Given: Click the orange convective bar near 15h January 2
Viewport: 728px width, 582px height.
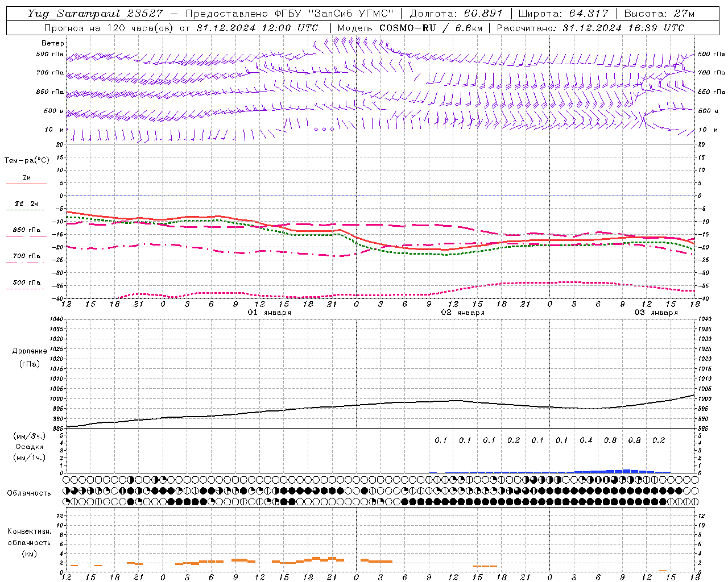Looking at the screenshot, I should (x=485, y=566).
